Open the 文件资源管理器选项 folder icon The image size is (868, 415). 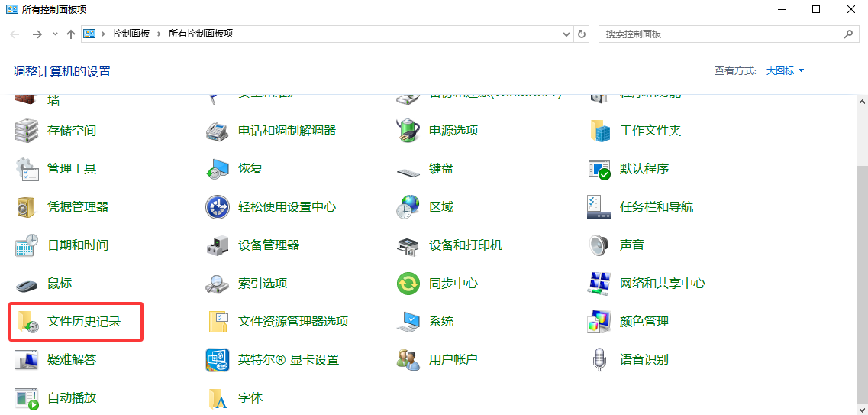coord(218,321)
